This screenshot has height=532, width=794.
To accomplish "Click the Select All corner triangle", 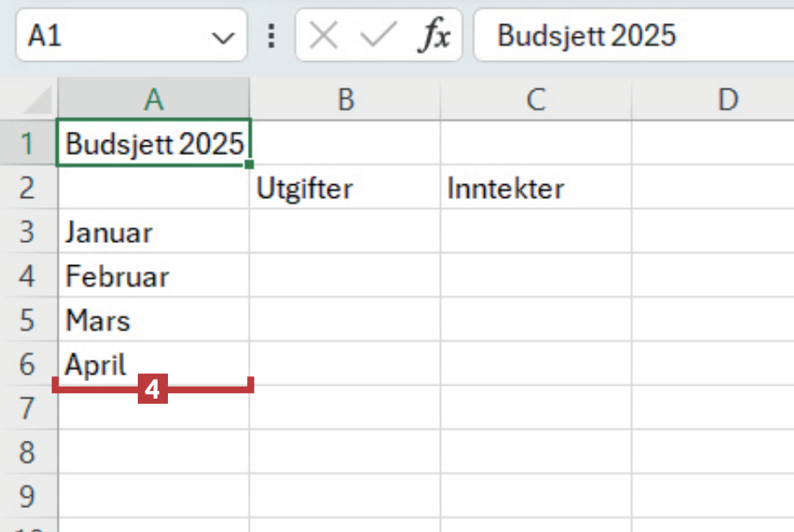I will (37, 100).
